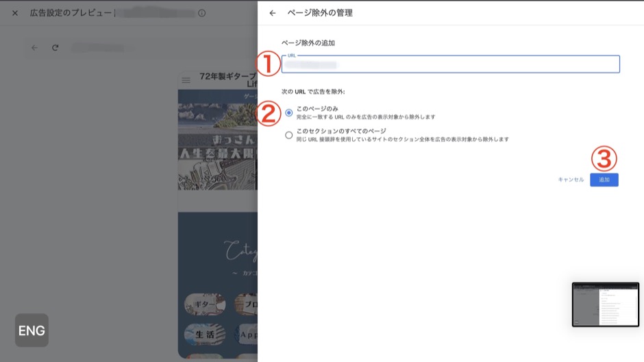Open the ギター category button in preview

205,303
